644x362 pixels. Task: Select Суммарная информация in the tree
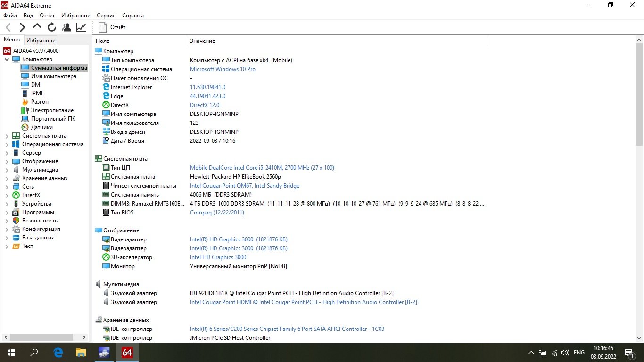pos(54,68)
